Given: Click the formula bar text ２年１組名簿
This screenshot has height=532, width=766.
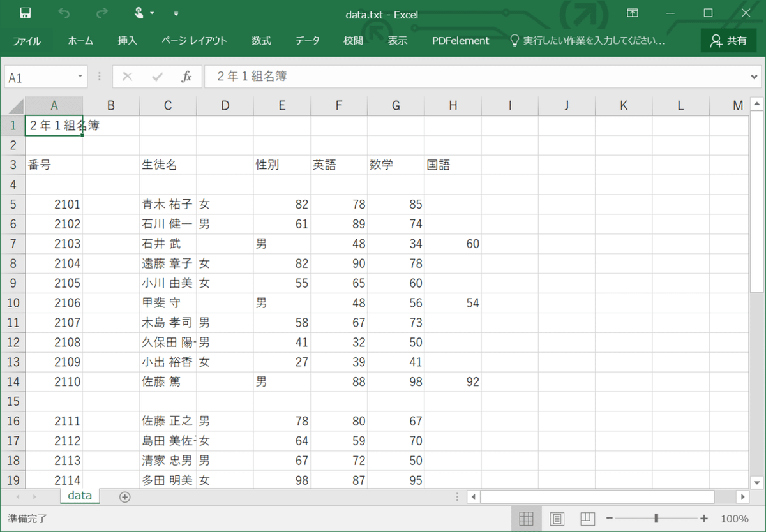Looking at the screenshot, I should (252, 77).
